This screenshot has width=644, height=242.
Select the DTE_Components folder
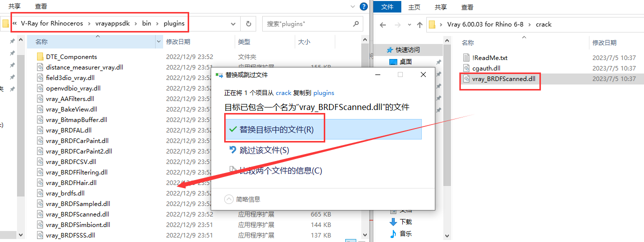72,56
